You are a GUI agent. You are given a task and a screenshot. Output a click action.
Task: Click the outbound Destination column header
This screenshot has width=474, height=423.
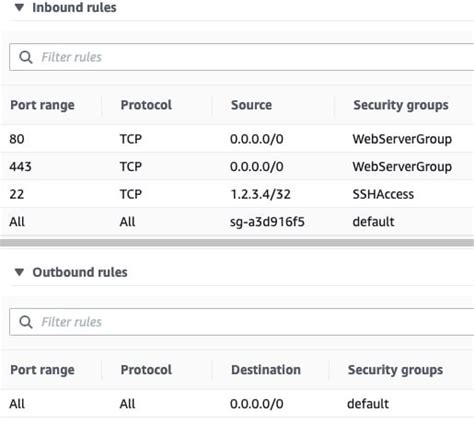point(266,370)
